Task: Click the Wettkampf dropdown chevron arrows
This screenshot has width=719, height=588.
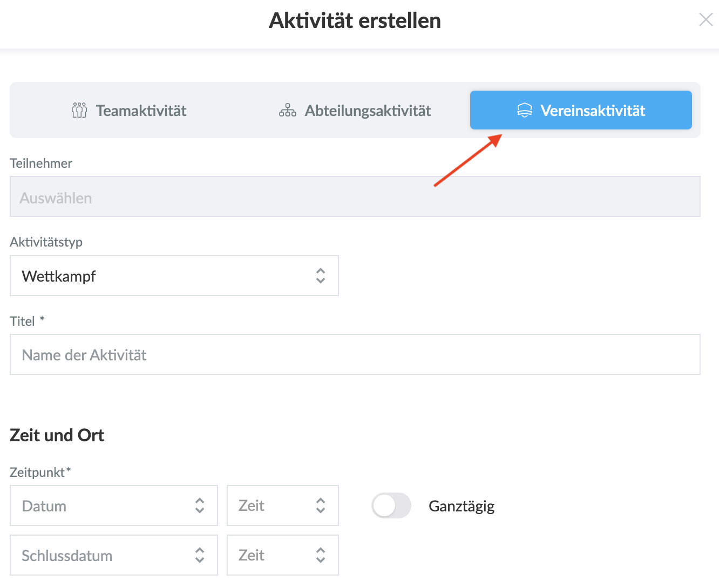Action: point(321,276)
